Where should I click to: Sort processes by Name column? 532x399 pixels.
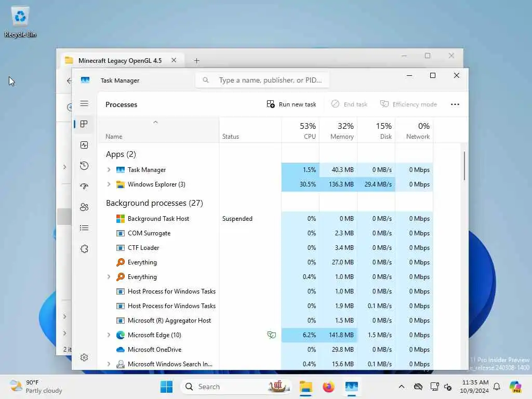coord(158,130)
